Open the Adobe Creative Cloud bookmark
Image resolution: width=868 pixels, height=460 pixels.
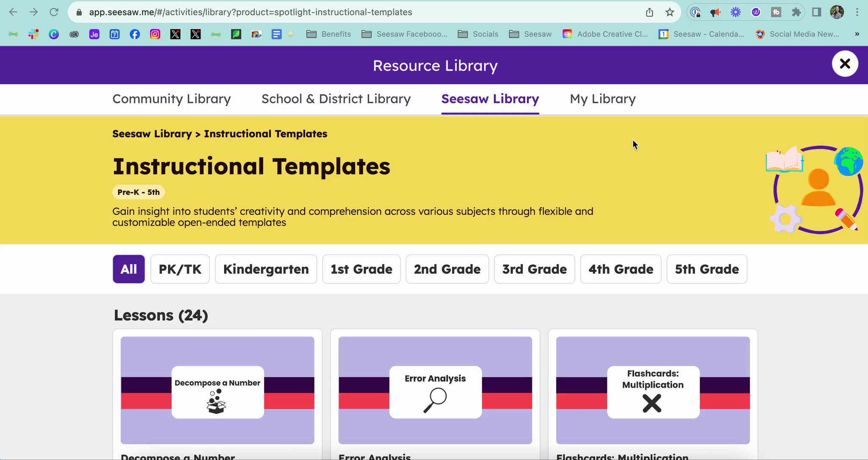(x=605, y=34)
